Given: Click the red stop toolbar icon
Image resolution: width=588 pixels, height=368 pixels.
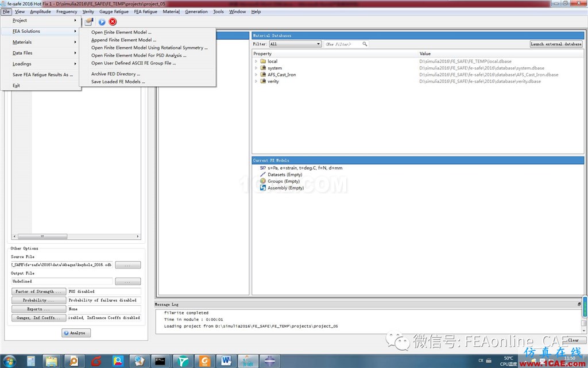Looking at the screenshot, I should [113, 22].
